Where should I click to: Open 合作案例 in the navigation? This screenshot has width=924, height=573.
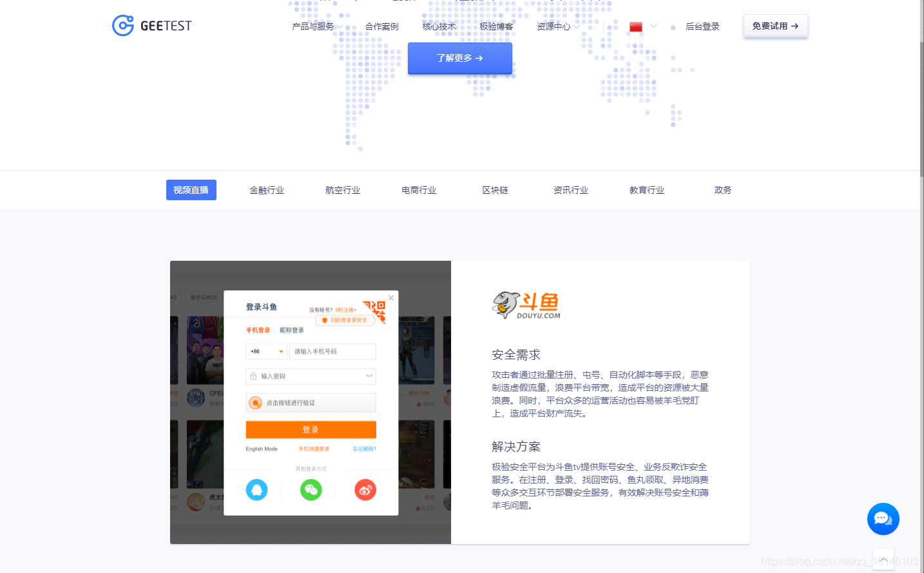pos(381,26)
